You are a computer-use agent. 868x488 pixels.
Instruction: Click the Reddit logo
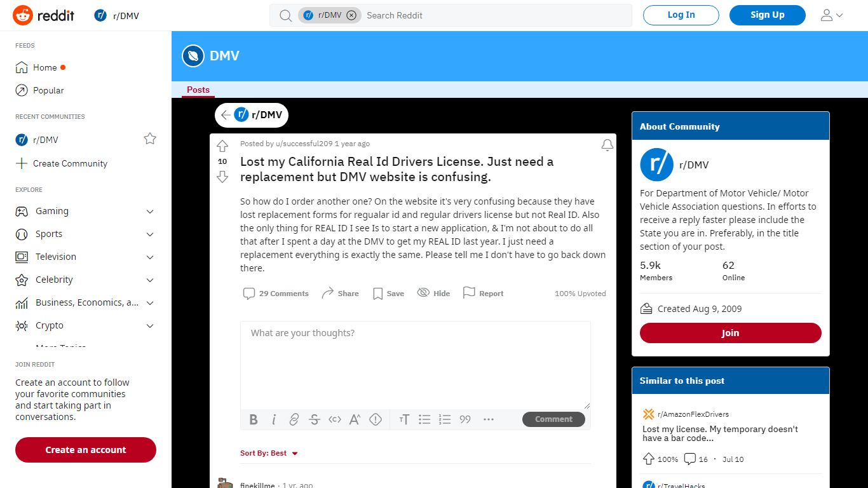pos(43,15)
